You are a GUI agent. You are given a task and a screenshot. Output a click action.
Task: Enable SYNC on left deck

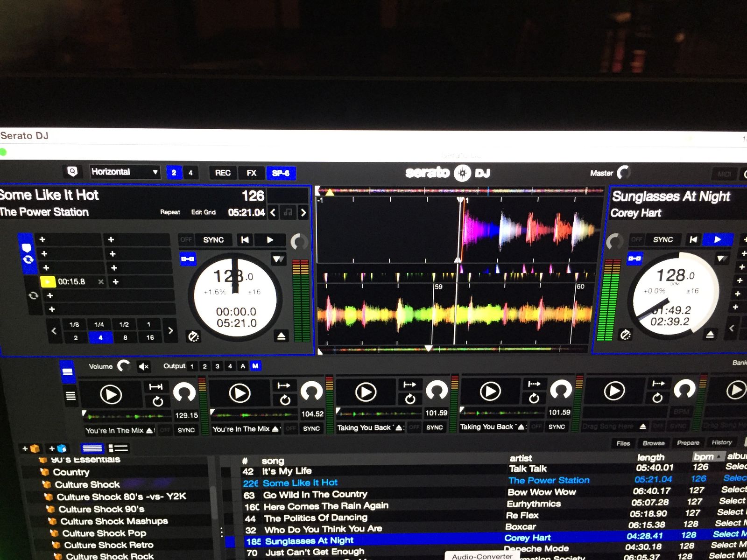213,240
